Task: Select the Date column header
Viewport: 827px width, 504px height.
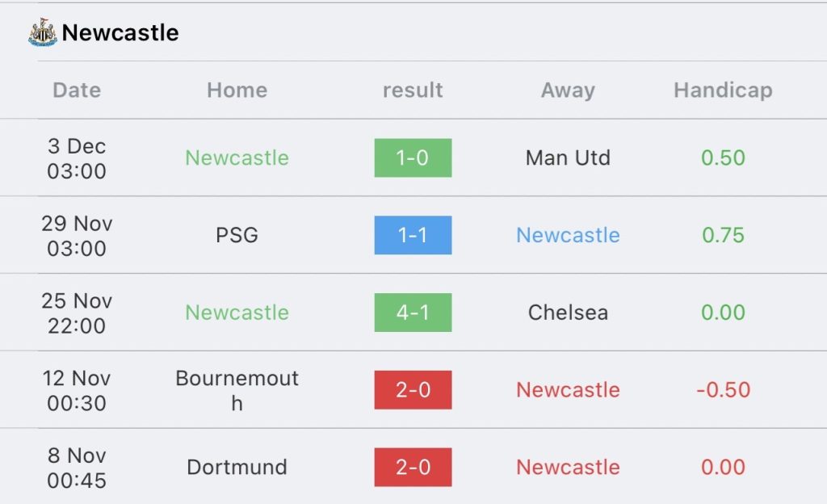Action: point(77,90)
